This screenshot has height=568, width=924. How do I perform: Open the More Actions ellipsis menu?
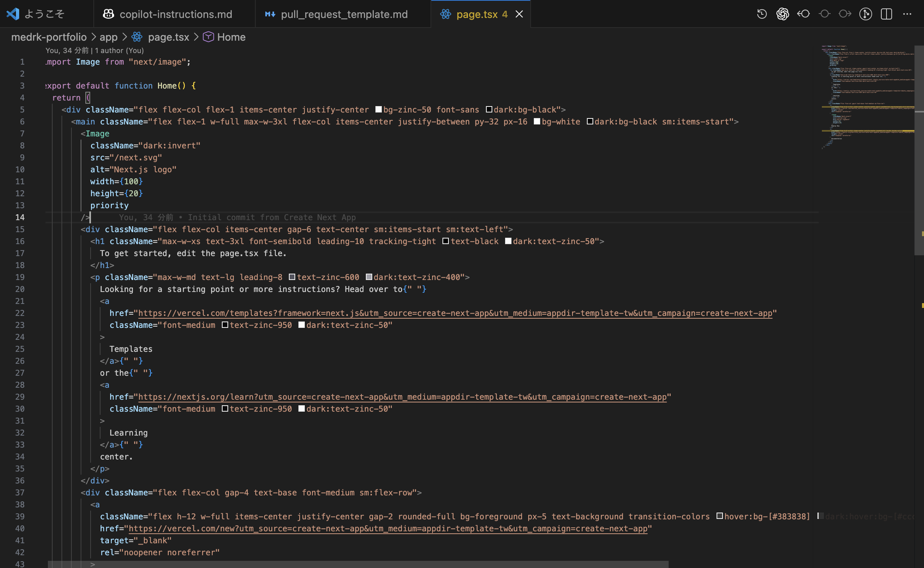click(x=907, y=14)
